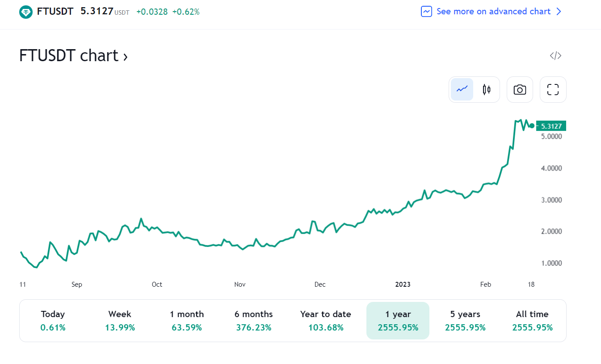Screen dimensions: 601x364
Task: Click the Nov label on time axis
Action: click(x=240, y=285)
